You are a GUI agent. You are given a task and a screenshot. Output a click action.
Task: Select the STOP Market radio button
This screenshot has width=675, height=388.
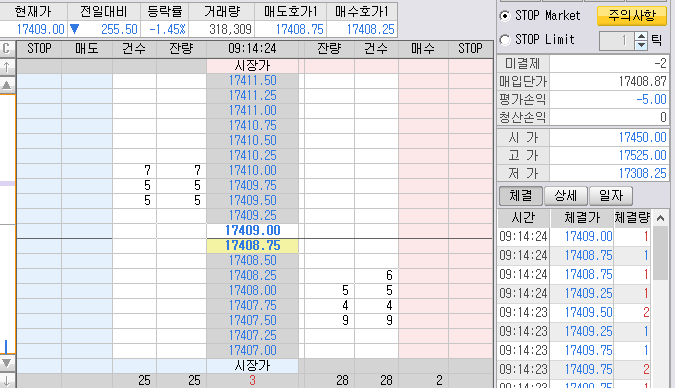point(505,16)
